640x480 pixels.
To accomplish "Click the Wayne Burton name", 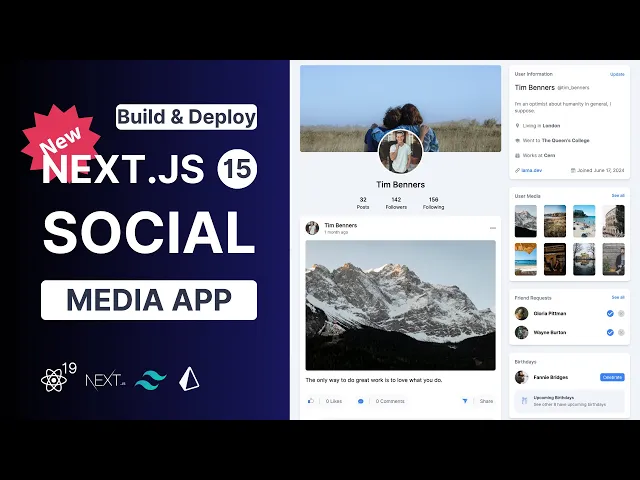I will click(x=550, y=332).
